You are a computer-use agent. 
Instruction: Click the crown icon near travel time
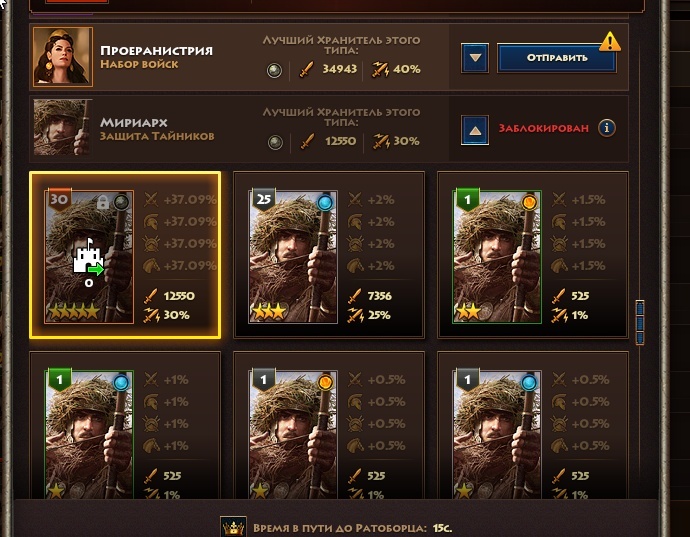pyautogui.click(x=233, y=527)
